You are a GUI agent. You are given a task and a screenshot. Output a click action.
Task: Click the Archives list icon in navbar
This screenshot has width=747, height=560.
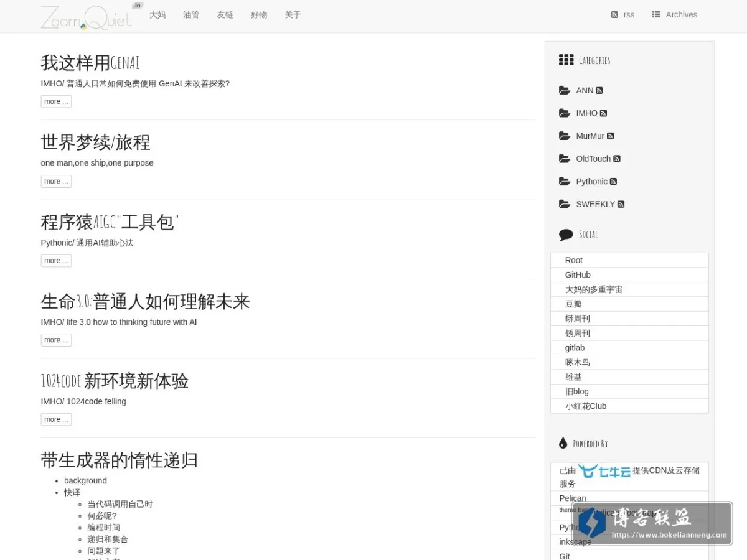click(x=655, y=15)
